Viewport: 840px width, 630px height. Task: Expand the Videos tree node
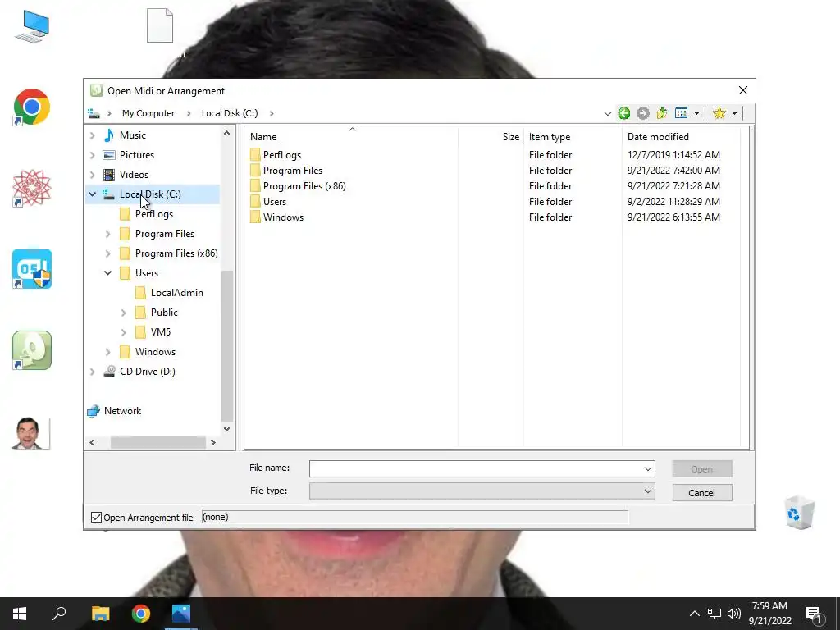(x=92, y=175)
